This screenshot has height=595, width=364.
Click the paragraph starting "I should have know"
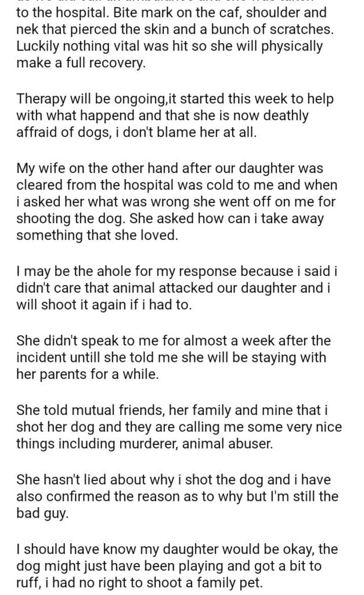coord(173,565)
